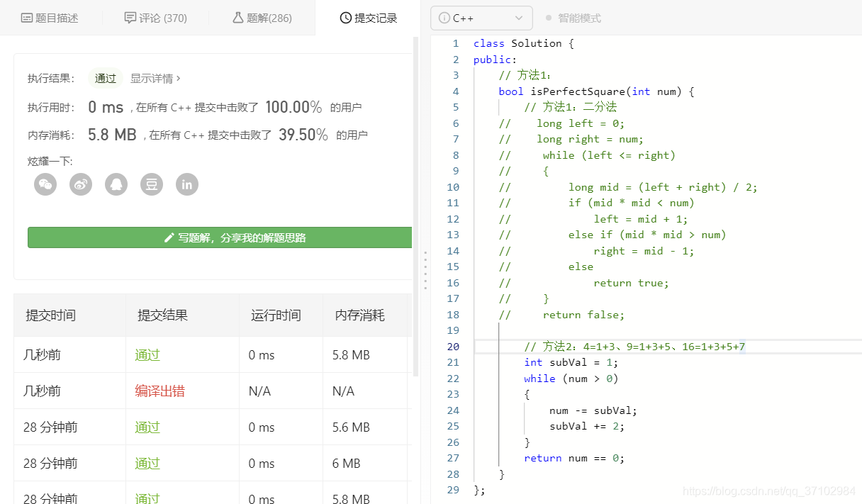This screenshot has height=504, width=862.
Task: Share through the QQ penguin icon
Action: (x=116, y=184)
